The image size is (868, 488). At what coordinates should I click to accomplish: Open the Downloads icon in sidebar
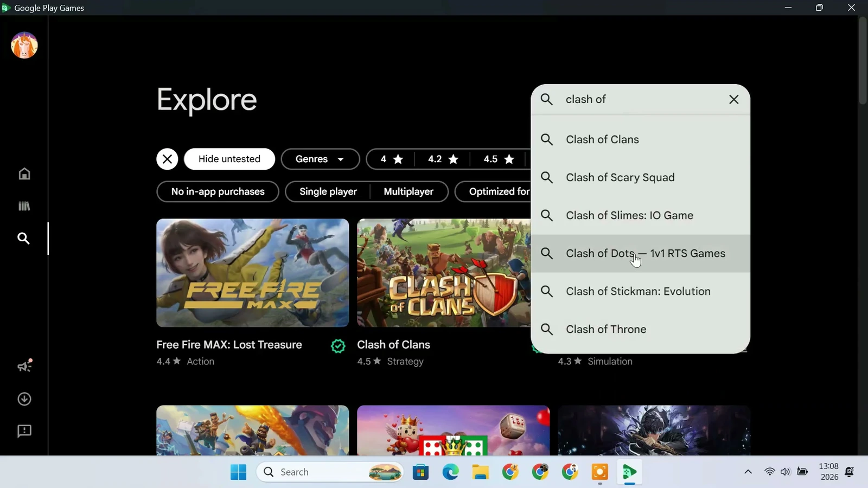pos(24,399)
